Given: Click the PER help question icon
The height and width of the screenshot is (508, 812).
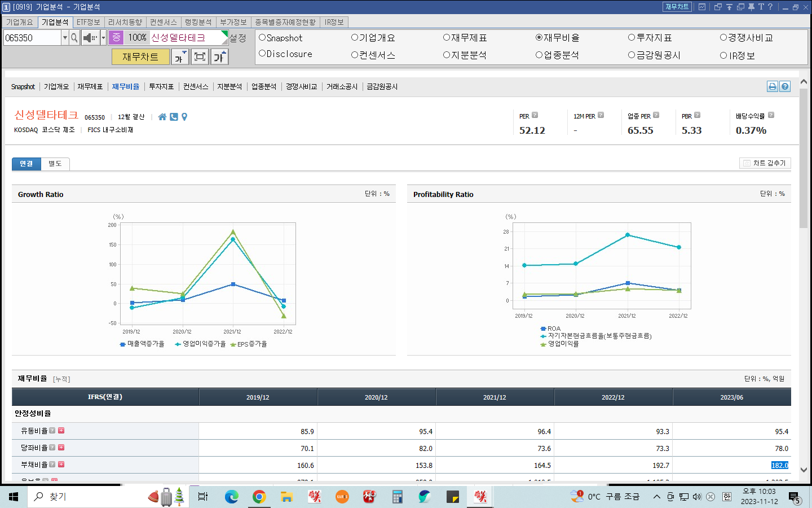Looking at the screenshot, I should [x=535, y=115].
